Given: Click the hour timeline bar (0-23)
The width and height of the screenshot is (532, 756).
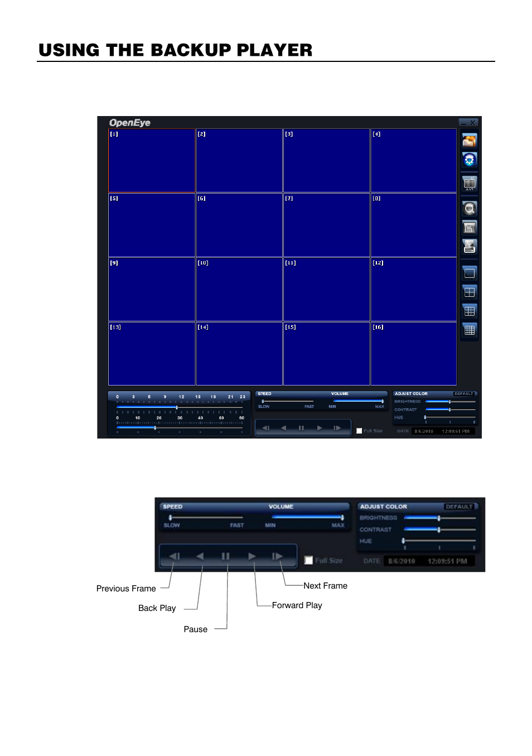Looking at the screenshot, I should [180, 407].
